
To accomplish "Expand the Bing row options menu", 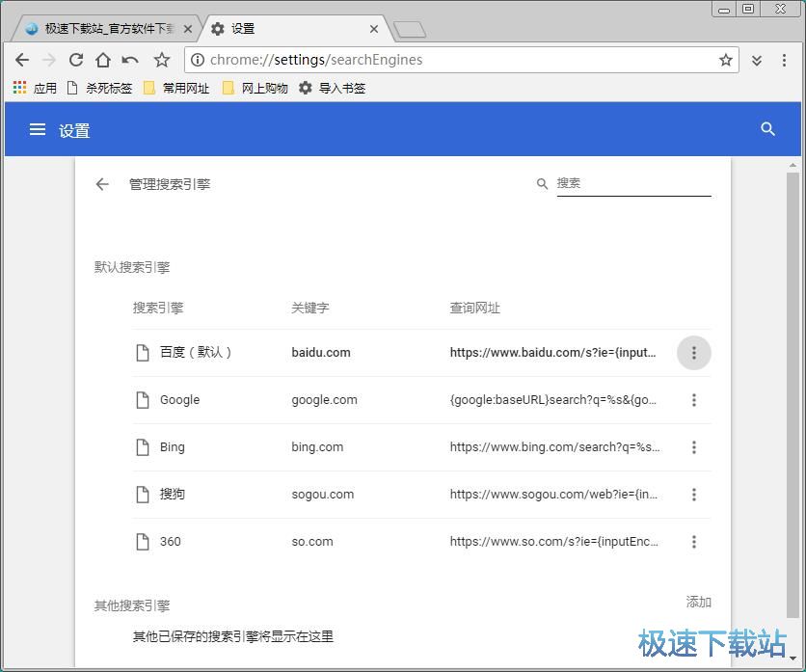I will pyautogui.click(x=693, y=447).
